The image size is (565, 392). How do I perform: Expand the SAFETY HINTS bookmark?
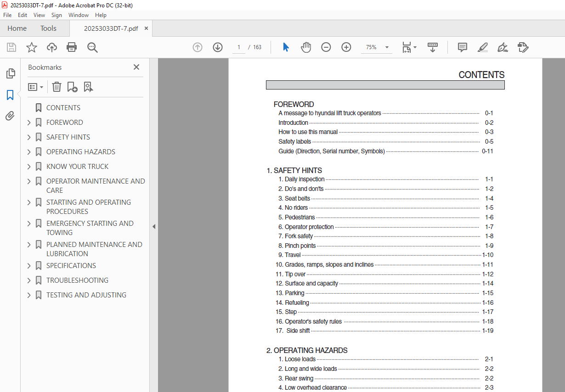29,137
